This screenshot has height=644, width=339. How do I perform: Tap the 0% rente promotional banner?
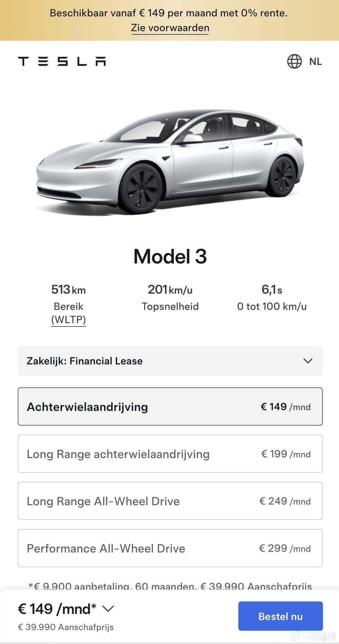tap(169, 20)
